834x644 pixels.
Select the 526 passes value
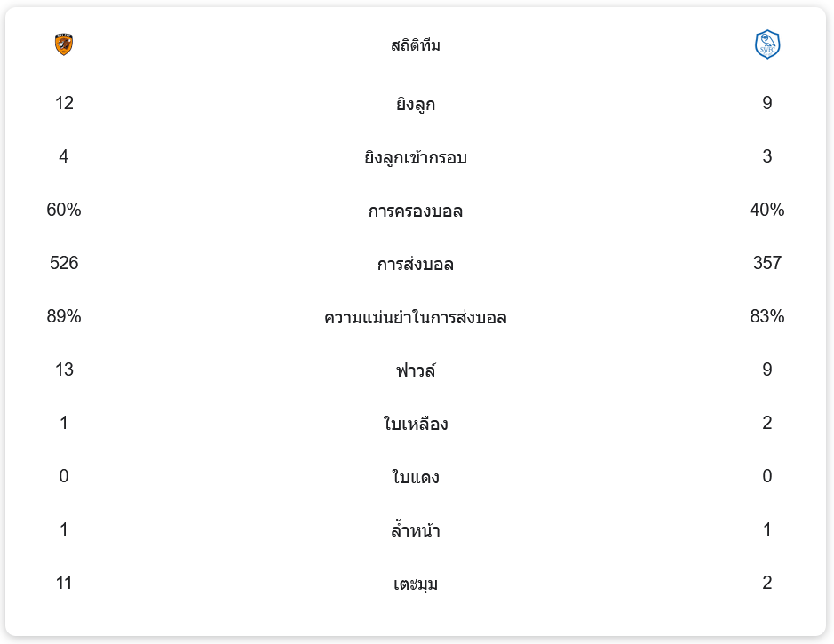coord(64,263)
